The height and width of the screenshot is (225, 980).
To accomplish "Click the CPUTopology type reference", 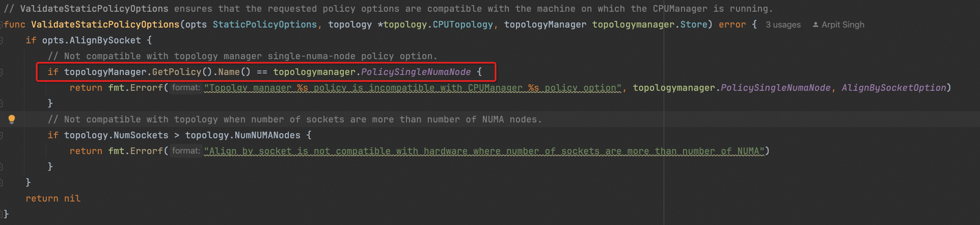I will 462,24.
